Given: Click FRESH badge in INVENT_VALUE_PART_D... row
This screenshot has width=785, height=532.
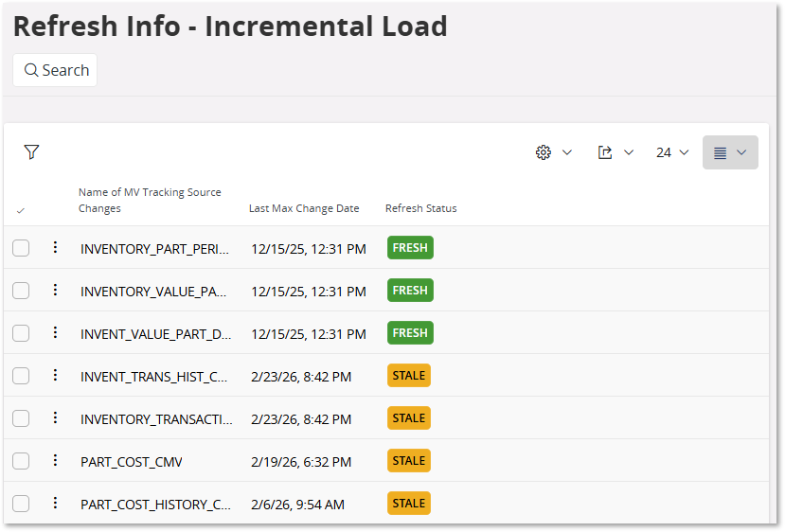Looking at the screenshot, I should click(x=410, y=332).
